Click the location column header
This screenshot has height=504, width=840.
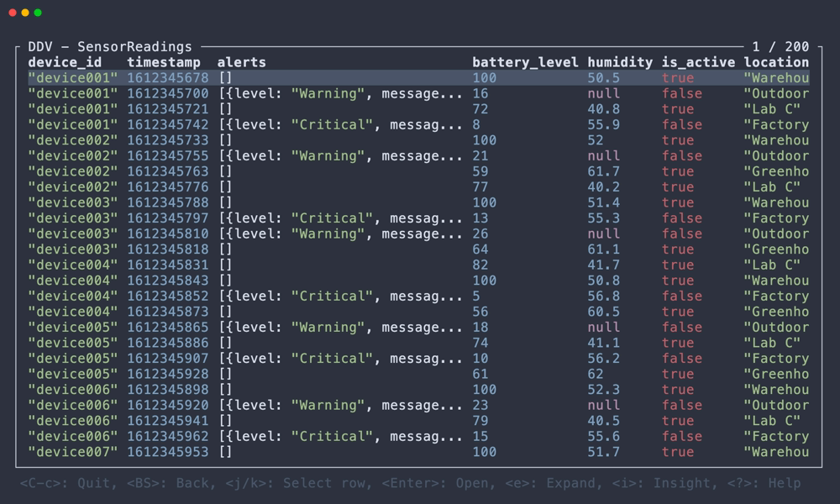[x=776, y=63]
